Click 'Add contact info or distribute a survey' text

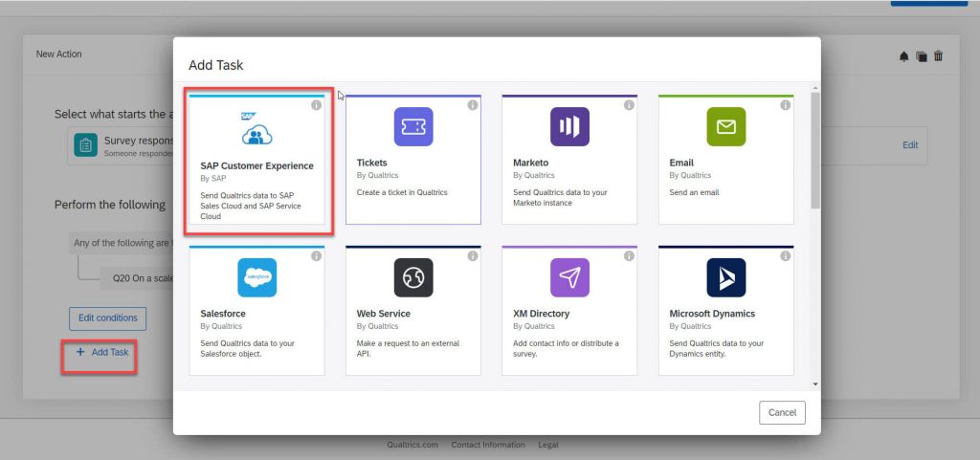[x=566, y=348]
